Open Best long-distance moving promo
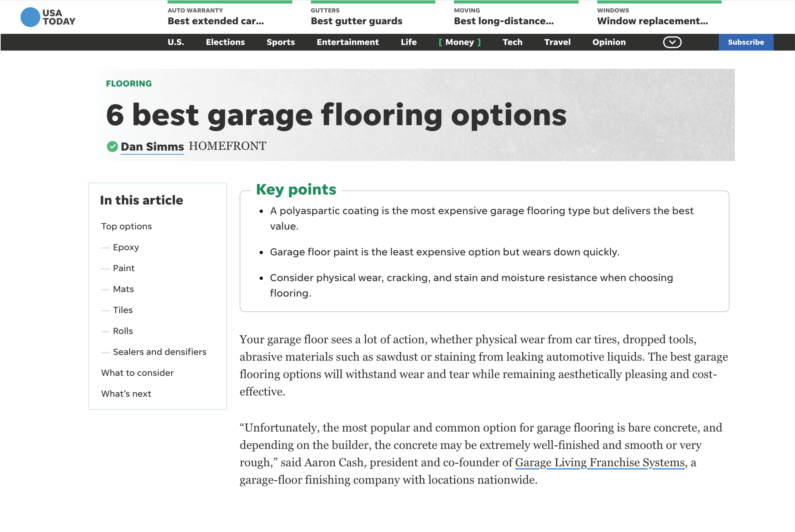795x532 pixels. pyautogui.click(x=503, y=21)
